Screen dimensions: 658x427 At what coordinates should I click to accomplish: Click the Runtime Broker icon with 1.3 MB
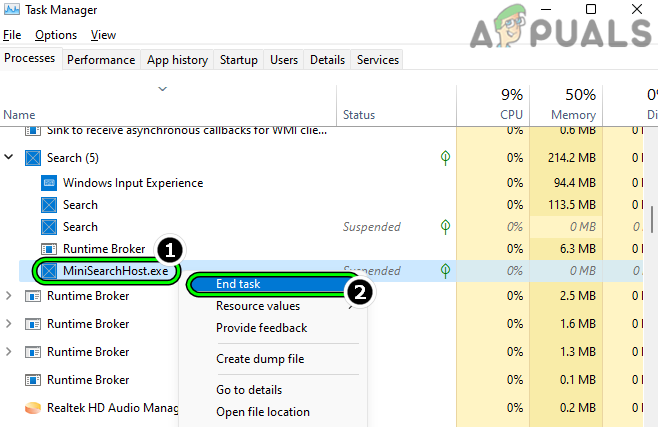[x=33, y=352]
